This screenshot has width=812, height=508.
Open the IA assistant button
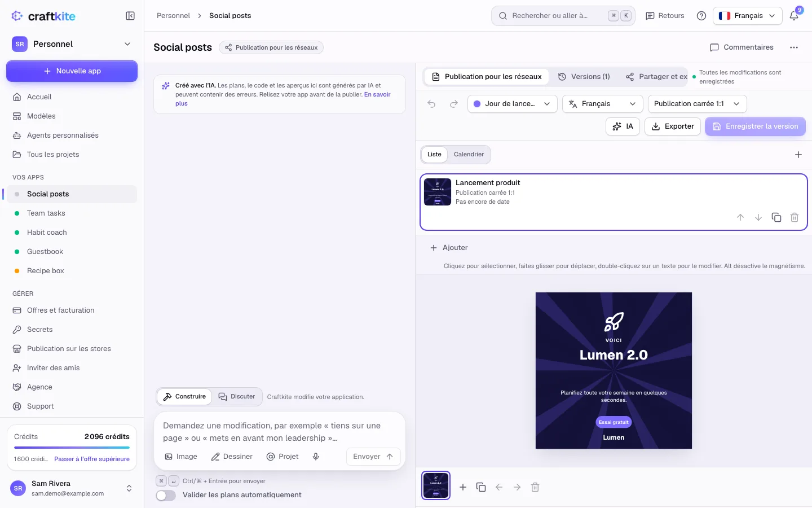(623, 126)
